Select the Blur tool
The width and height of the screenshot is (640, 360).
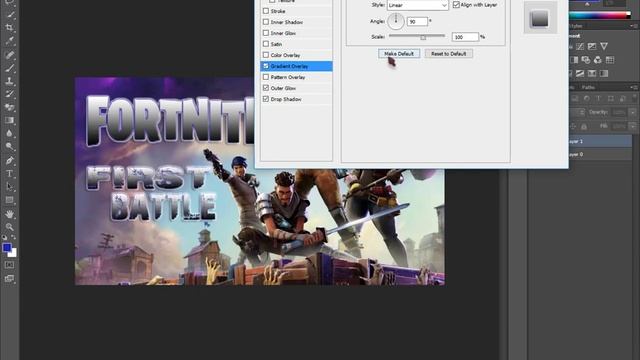9,133
